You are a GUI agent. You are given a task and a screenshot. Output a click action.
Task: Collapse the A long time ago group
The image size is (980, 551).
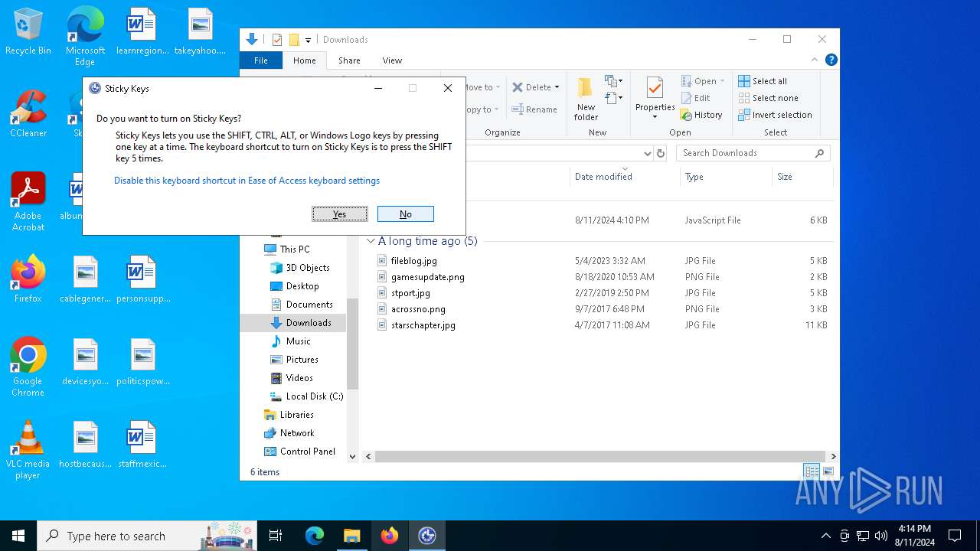coord(371,241)
